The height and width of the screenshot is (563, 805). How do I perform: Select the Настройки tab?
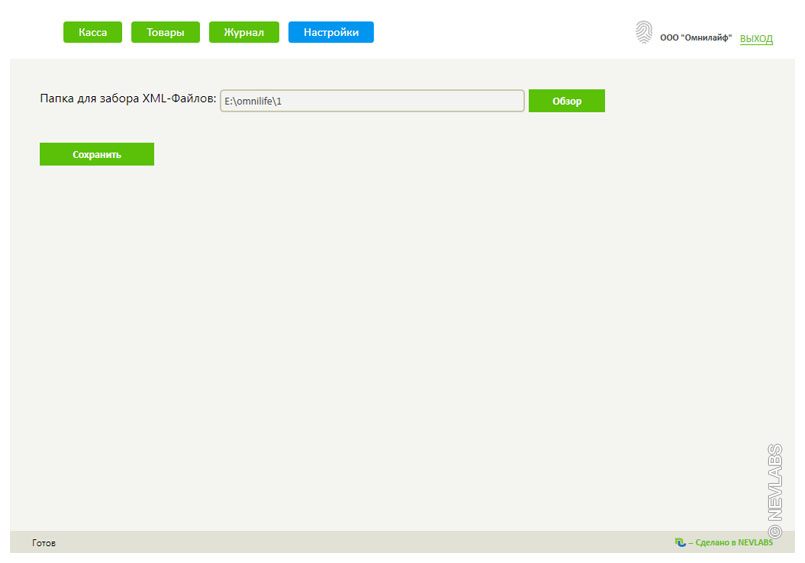click(x=331, y=32)
